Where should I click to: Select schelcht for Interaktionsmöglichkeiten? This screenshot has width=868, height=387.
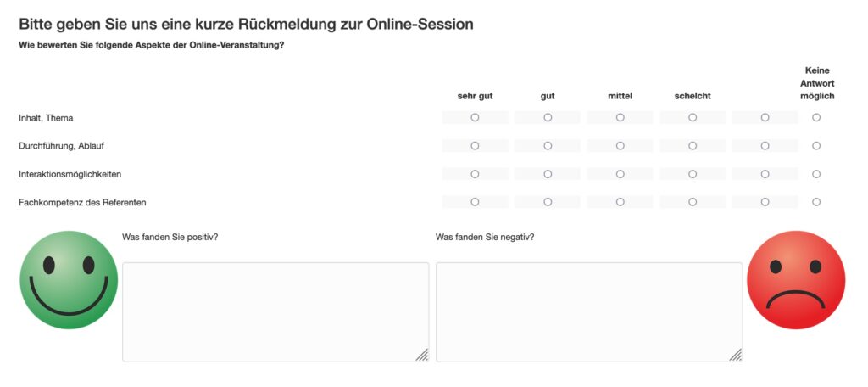[693, 174]
